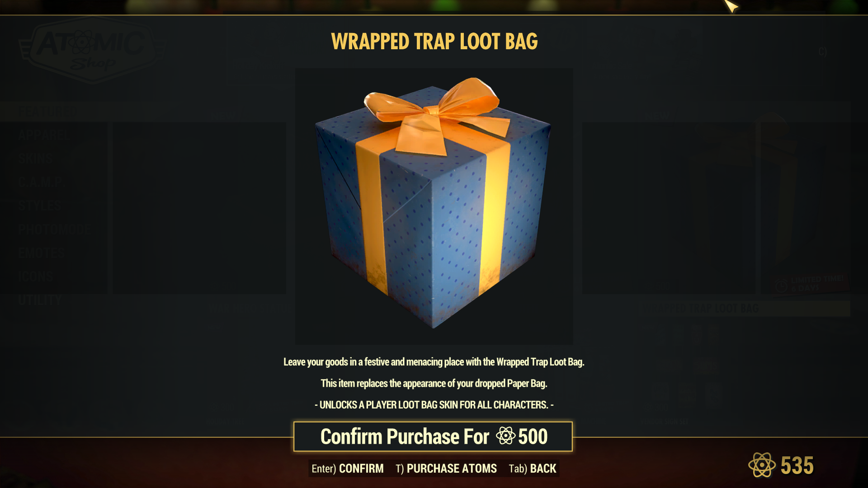Open the EMOTES category
The height and width of the screenshot is (488, 868).
click(41, 253)
